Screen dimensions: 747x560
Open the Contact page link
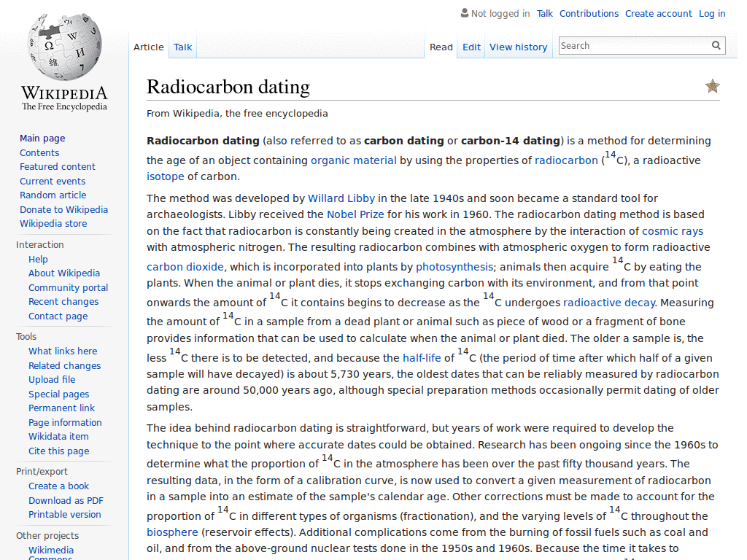click(x=58, y=316)
